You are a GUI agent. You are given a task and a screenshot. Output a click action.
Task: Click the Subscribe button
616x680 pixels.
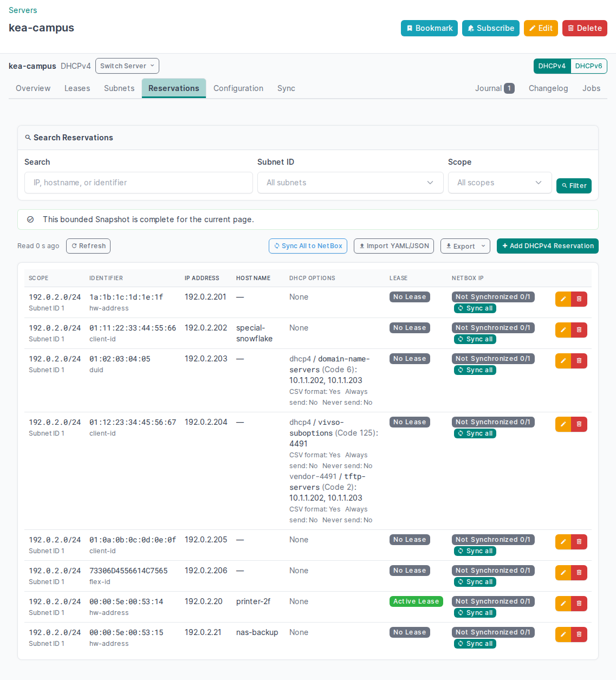coord(491,28)
